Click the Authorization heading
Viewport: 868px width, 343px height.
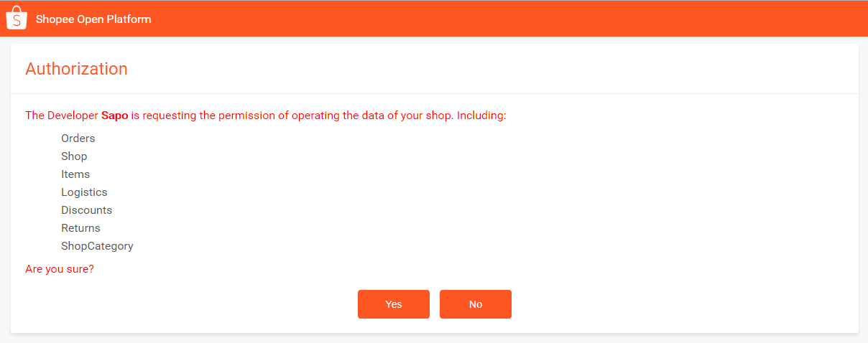(x=76, y=69)
